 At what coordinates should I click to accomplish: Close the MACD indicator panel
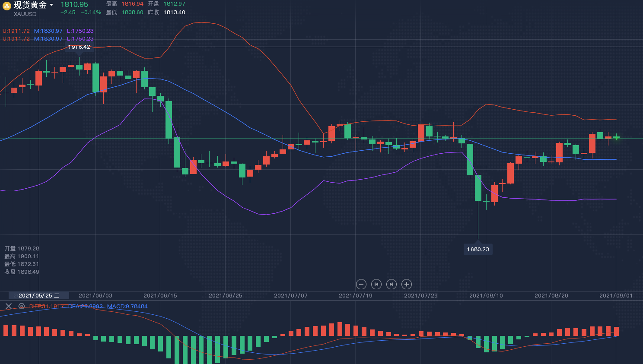pos(8,306)
